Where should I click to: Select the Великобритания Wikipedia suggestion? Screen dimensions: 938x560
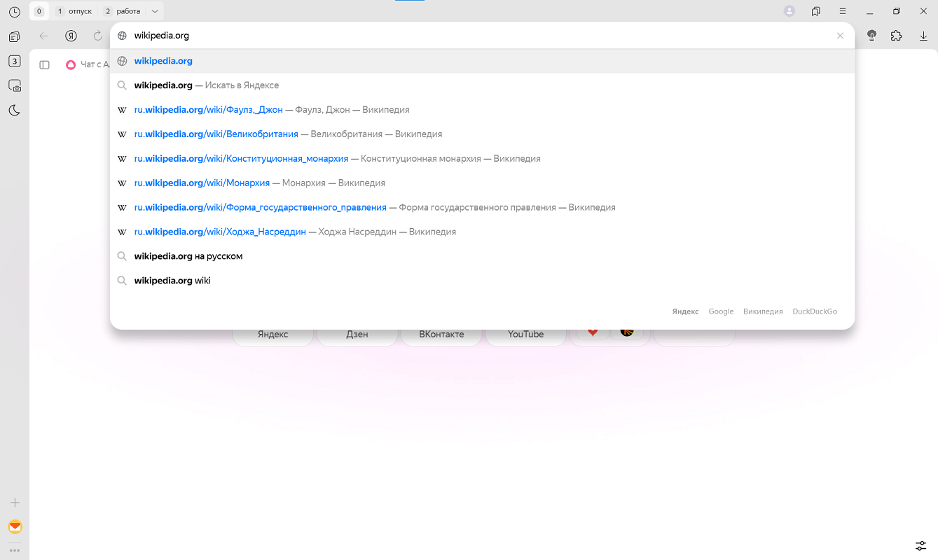(216, 134)
